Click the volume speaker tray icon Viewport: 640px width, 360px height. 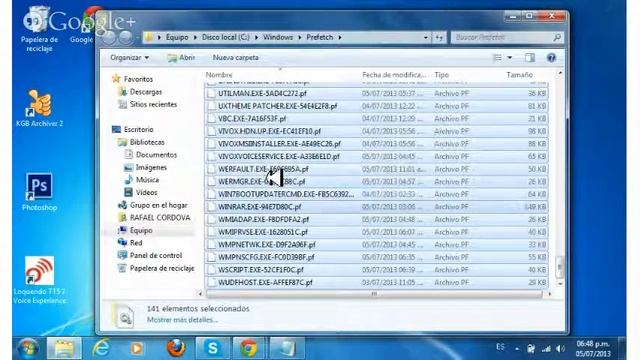pos(560,349)
